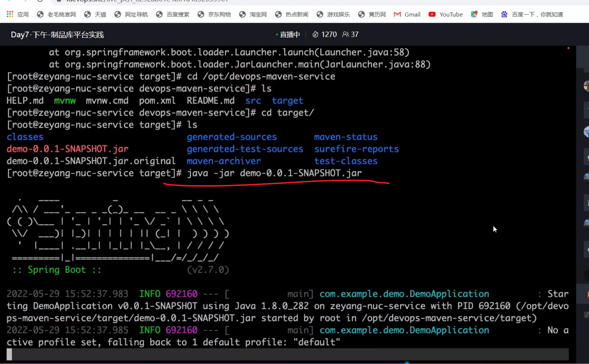The image size is (589, 364).
Task: Open the 百度一下，你就知道 bookmark
Action: [532, 14]
